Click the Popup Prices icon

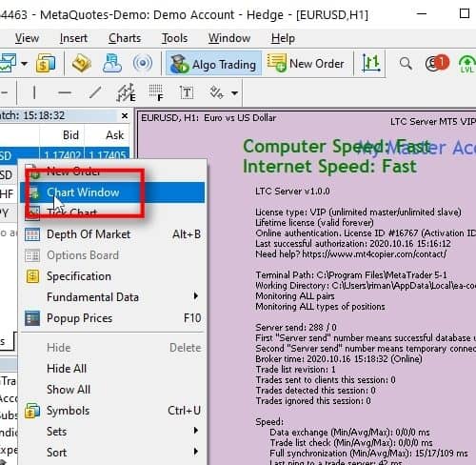click(x=32, y=318)
